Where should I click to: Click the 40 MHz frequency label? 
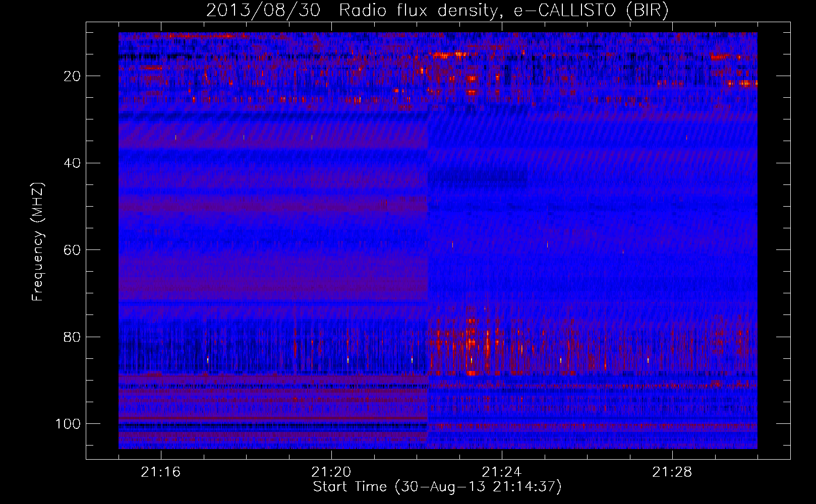(72, 163)
